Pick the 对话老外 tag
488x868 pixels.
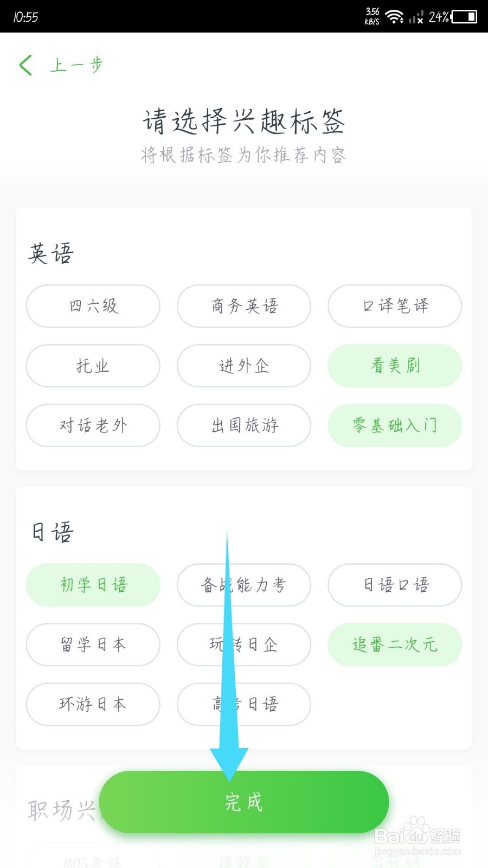coord(93,425)
